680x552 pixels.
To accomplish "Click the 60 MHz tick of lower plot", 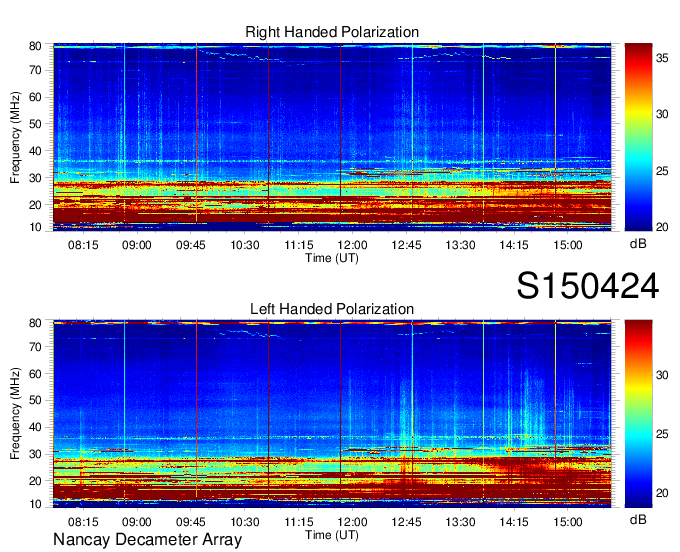I will coord(35,373).
